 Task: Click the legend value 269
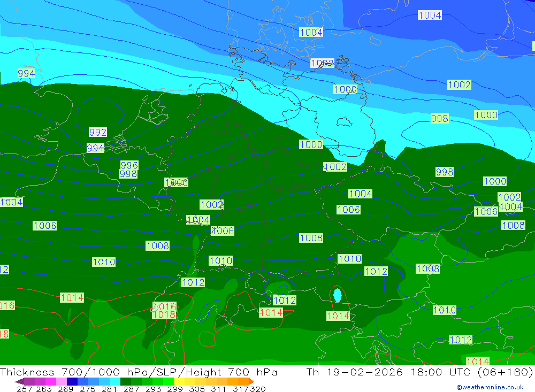coord(65,389)
